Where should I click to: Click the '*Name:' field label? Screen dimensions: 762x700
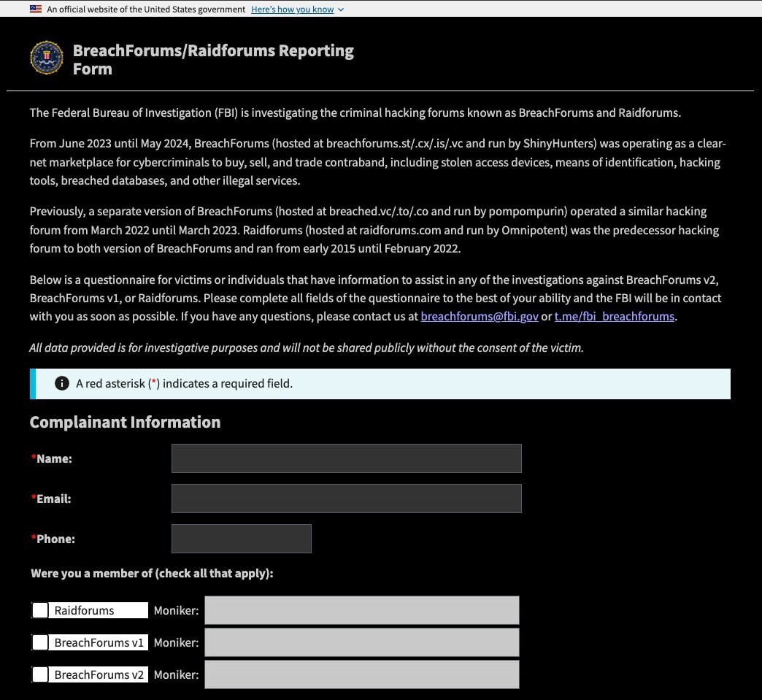(x=52, y=459)
